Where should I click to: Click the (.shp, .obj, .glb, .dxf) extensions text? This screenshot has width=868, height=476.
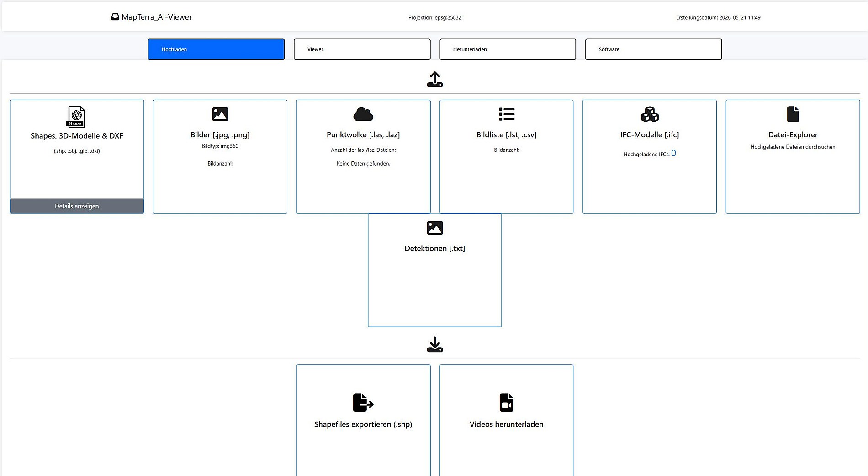click(x=77, y=151)
